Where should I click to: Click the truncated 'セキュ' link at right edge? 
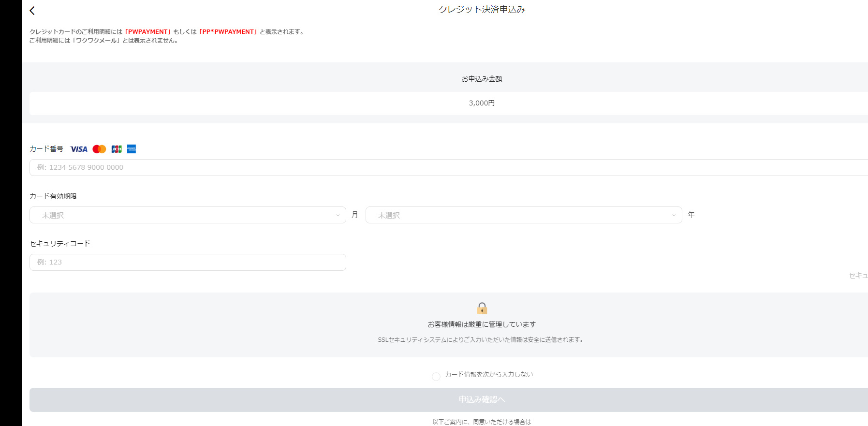[858, 276]
